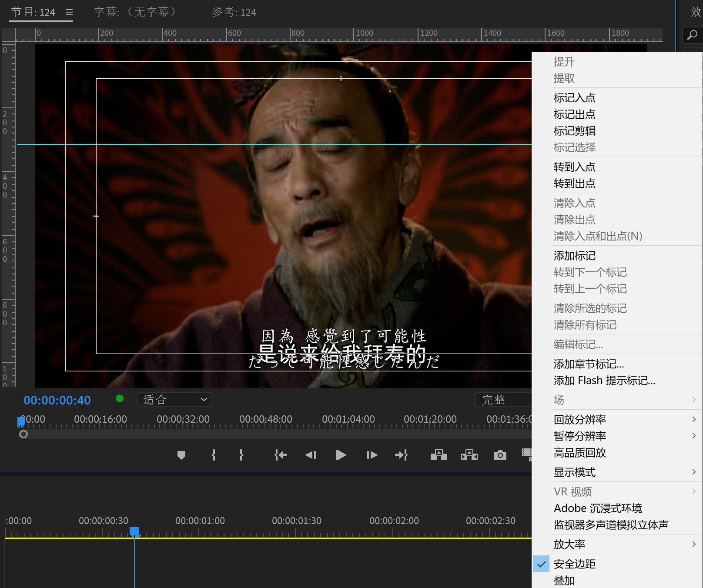Click the Lift icon in transport bar
This screenshot has height=588, width=703.
coord(439,455)
